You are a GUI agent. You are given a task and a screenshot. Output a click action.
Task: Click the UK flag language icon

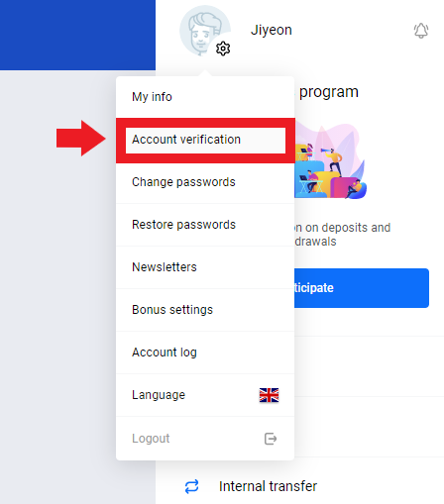pyautogui.click(x=269, y=395)
